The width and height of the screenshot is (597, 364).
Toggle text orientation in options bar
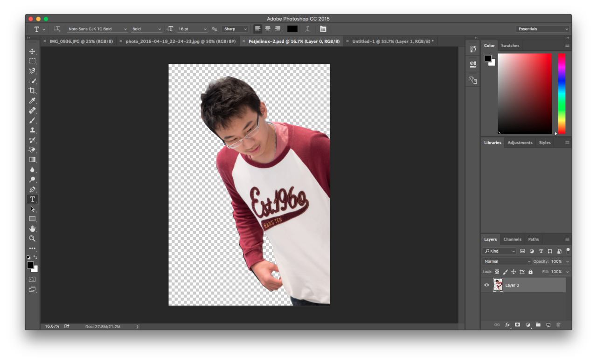58,29
